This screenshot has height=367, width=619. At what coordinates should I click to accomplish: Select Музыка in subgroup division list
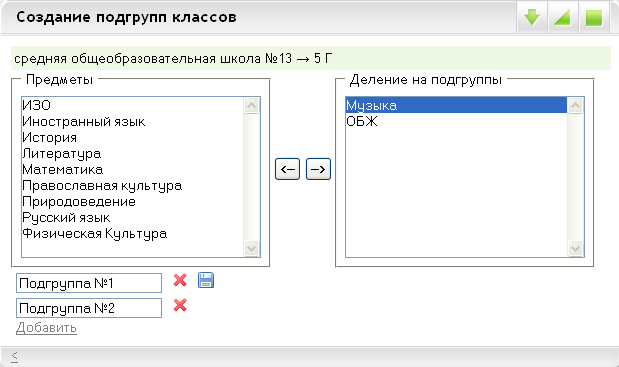click(456, 105)
